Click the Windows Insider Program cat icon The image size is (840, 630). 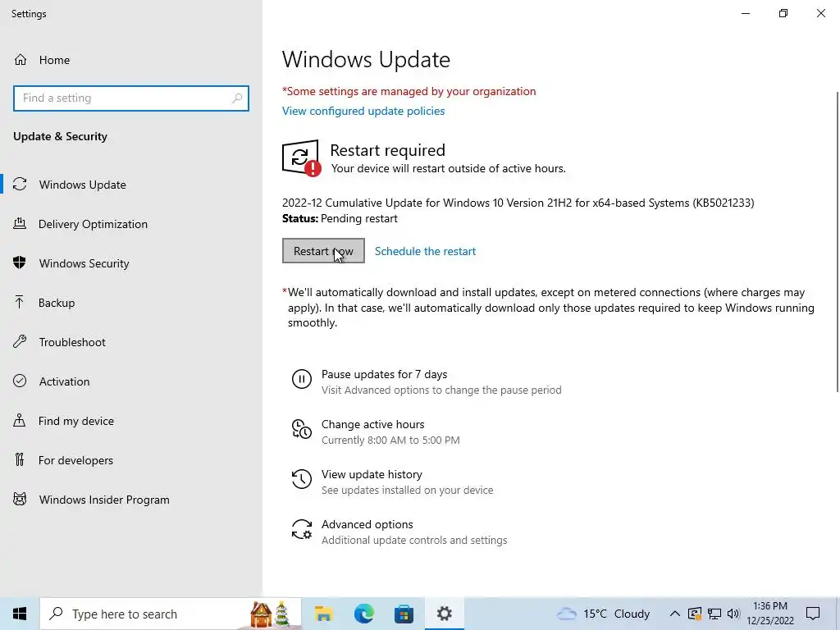tap(20, 500)
